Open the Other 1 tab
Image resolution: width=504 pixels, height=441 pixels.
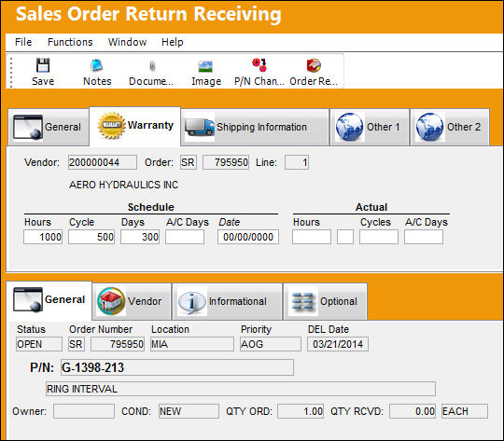pos(370,127)
